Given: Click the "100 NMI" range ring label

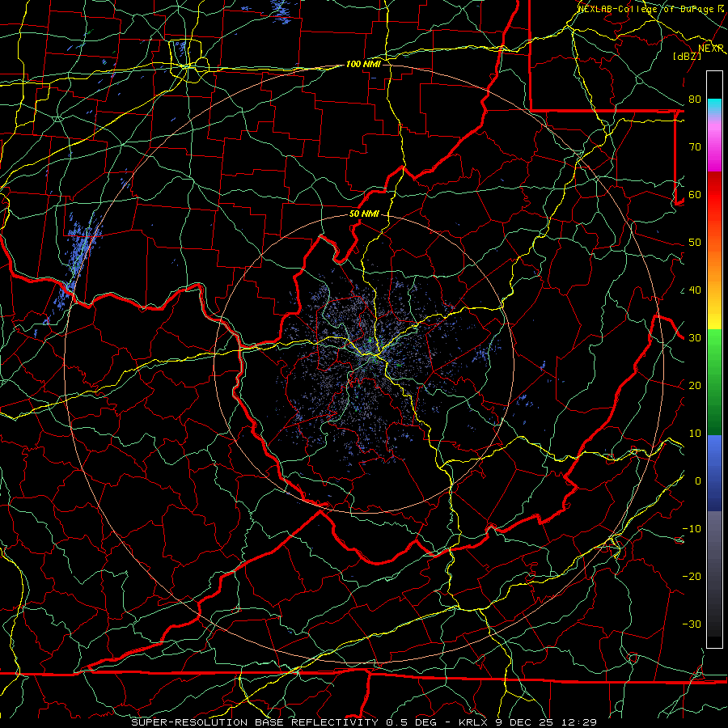Looking at the screenshot, I should tap(363, 64).
